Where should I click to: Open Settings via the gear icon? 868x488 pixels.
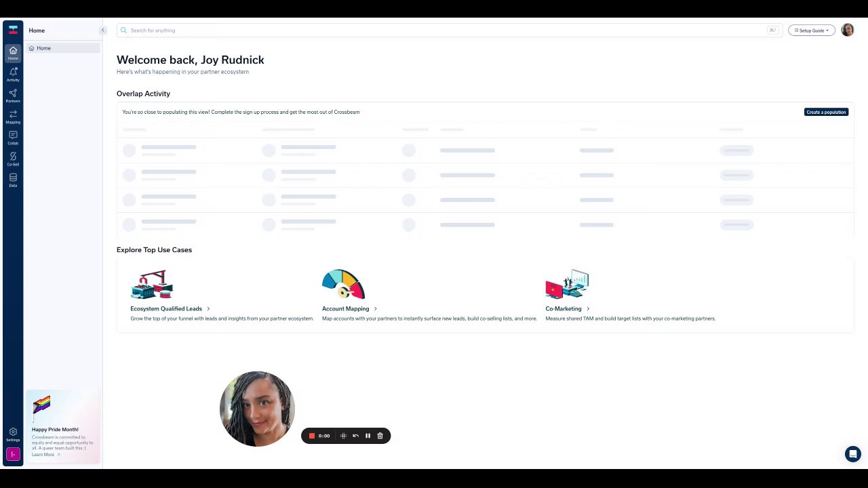point(13,434)
